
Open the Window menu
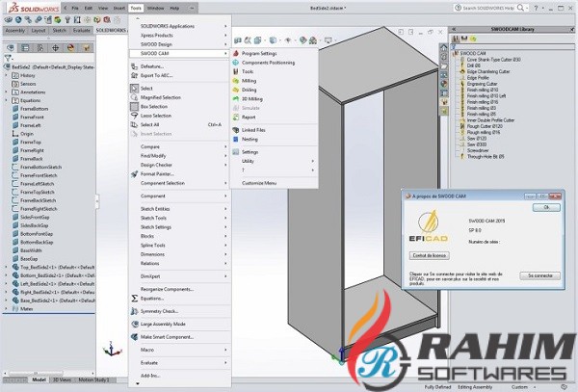(x=156, y=8)
